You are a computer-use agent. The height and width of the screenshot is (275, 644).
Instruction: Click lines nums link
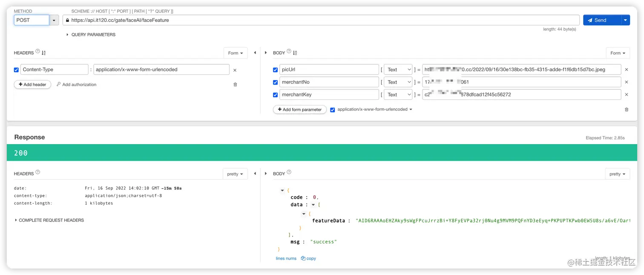click(286, 258)
